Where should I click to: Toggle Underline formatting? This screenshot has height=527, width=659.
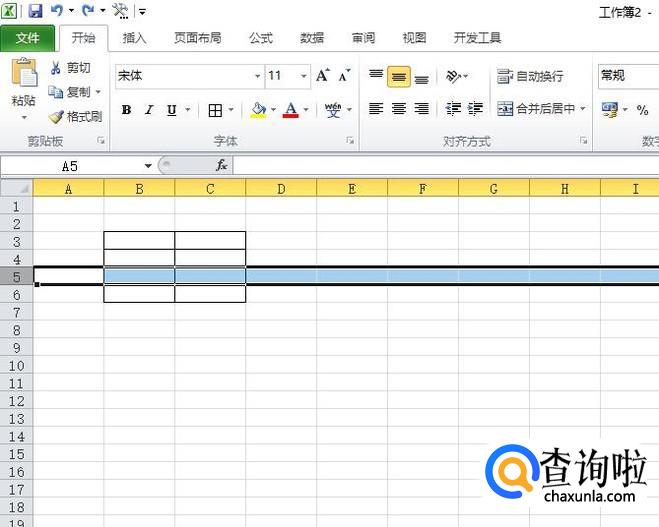[171, 110]
